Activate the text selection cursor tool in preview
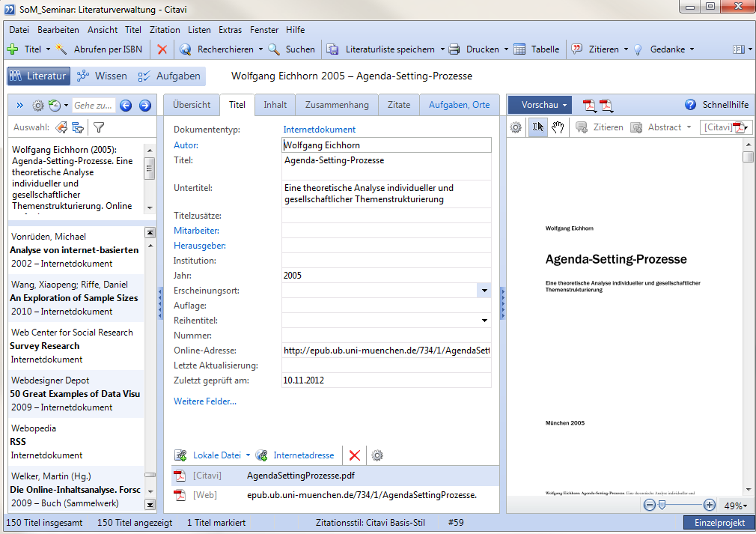Image resolution: width=756 pixels, height=534 pixels. [x=537, y=127]
